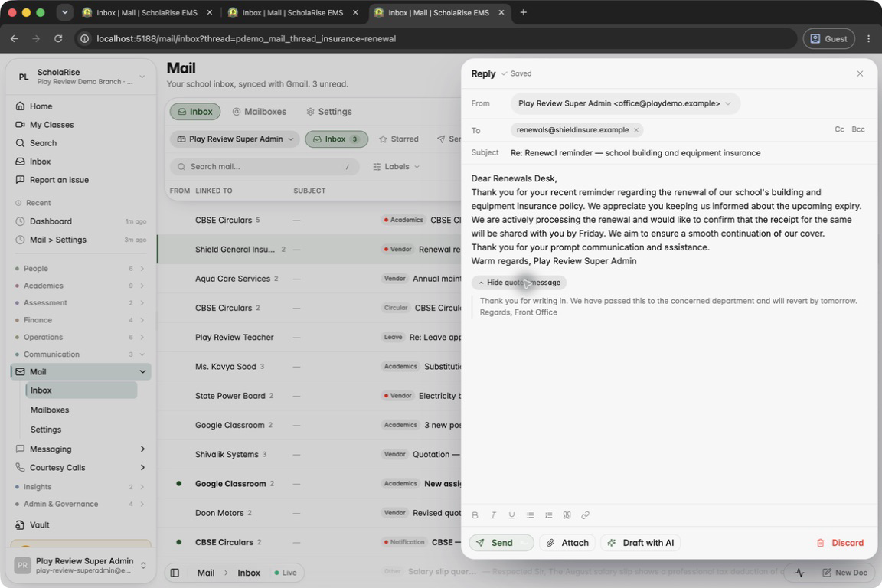Open activity pulse icon beside New Doc
Screen dimensions: 882x588
tap(800, 573)
